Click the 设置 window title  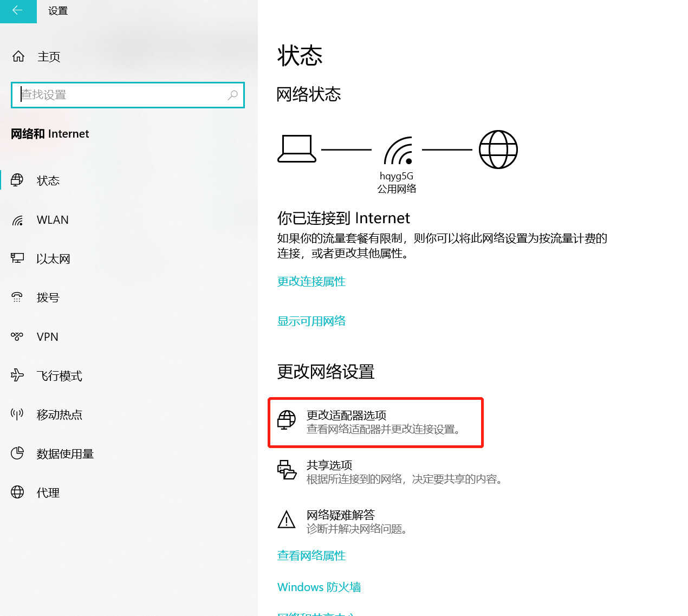click(58, 11)
